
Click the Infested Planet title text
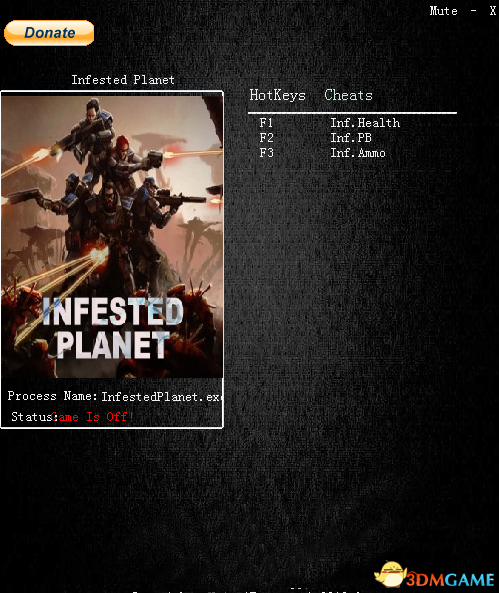123,80
